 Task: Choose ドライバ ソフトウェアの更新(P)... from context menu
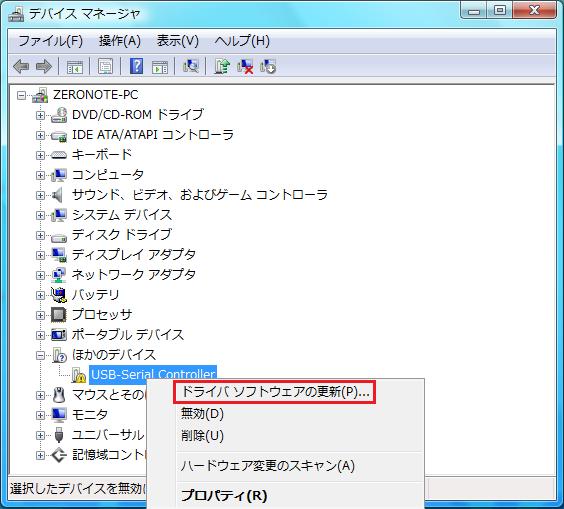coord(275,392)
